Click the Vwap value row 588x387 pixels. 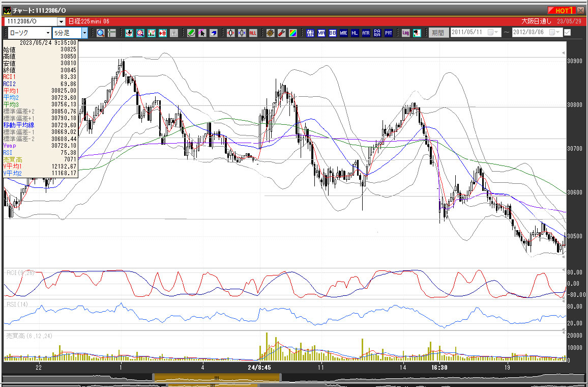[x=40, y=146]
